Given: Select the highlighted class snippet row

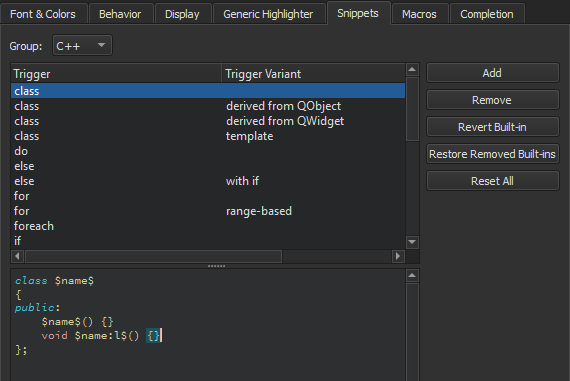Looking at the screenshot, I should [208, 91].
